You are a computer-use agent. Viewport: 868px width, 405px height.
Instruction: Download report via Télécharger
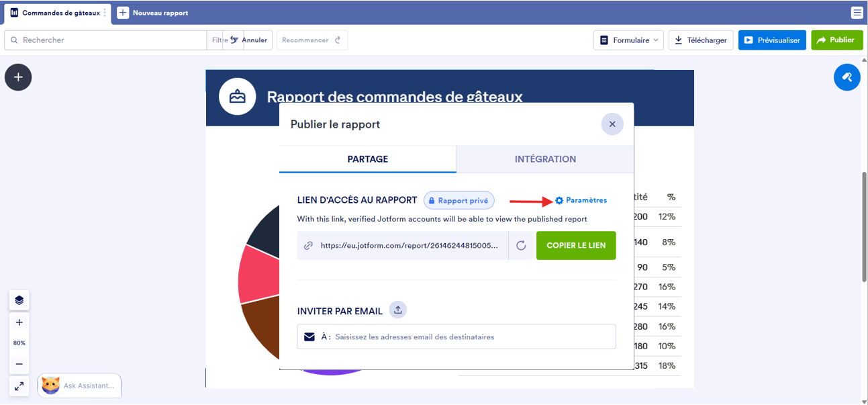pyautogui.click(x=701, y=40)
